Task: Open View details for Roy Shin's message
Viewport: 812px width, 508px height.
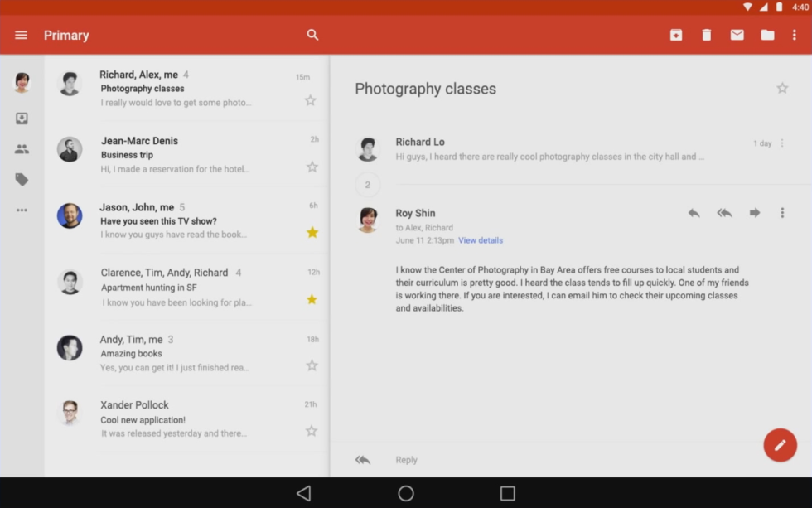Action: point(480,240)
